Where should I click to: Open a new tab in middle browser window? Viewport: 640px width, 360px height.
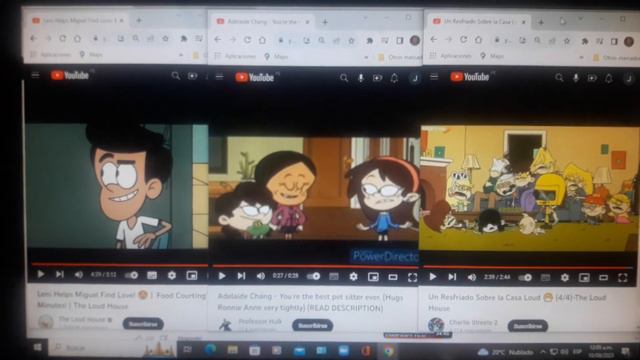pyautogui.click(x=325, y=22)
